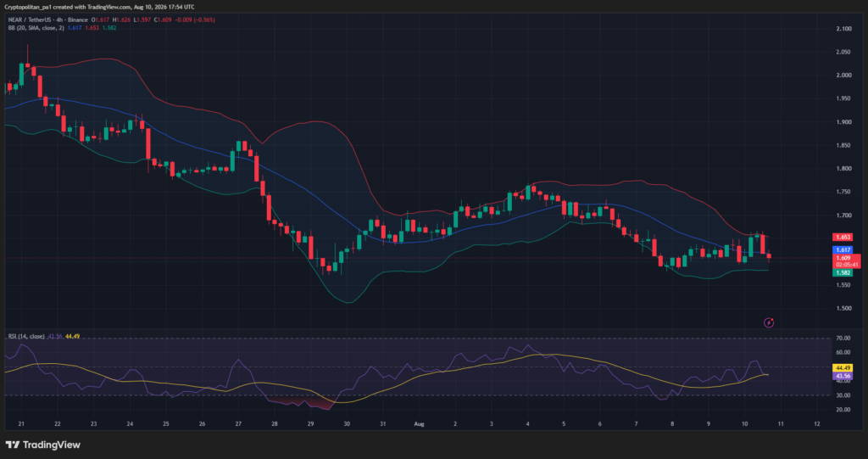Select the BB (20, SMA, close, 2) indicator label

(36, 28)
